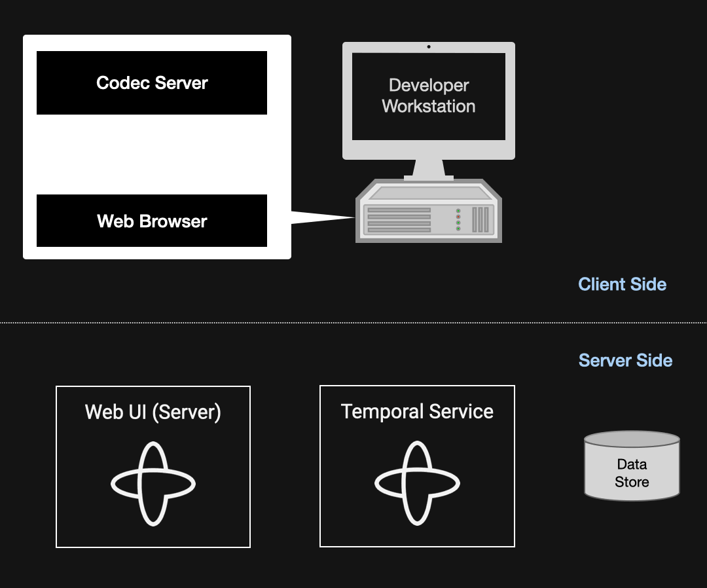Click the desktop computer tower icon

click(429, 211)
